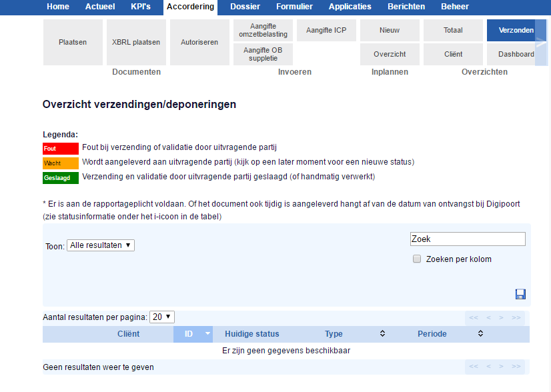
Task: Click the orange Wacht legend swatch
Action: tap(61, 163)
